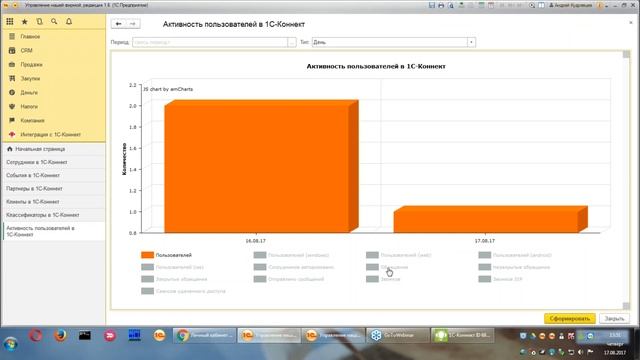
Task: Toggle Отправлено сообщений legend series
Action: tap(289, 279)
